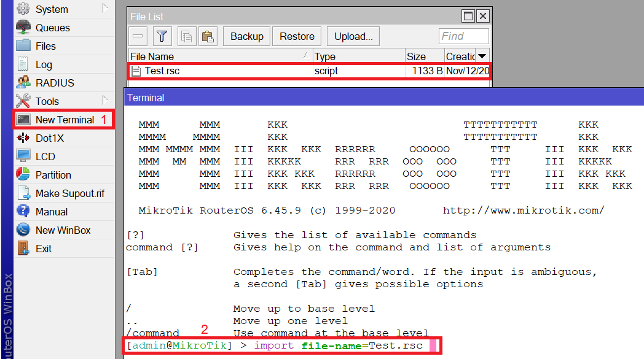Click the New Terminal screen icon

(23, 120)
